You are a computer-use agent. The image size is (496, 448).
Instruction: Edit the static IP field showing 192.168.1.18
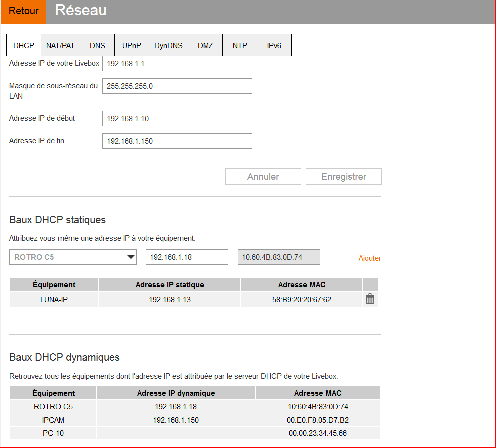pos(186,257)
